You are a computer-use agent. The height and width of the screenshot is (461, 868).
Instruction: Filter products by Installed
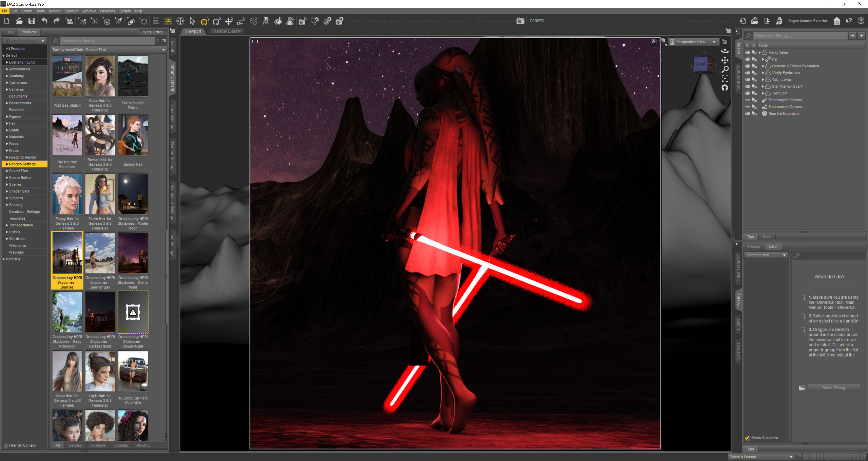[x=75, y=445]
